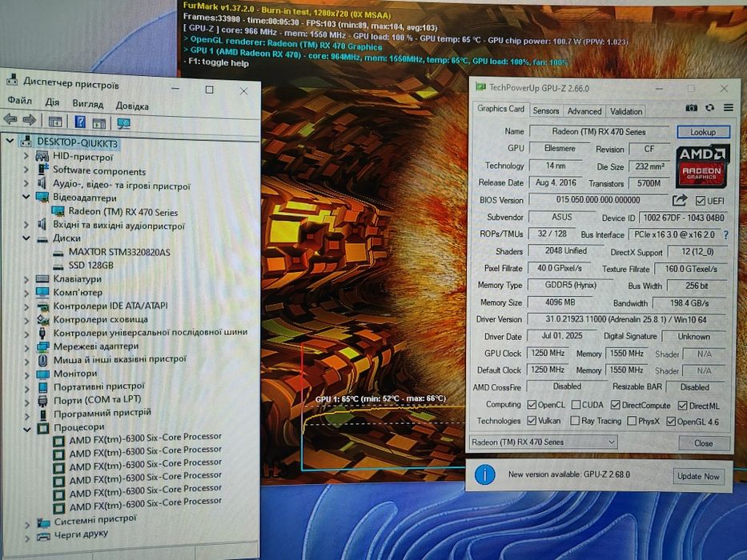Click the Forward arrow in Device Manager toolbar
This screenshot has height=560, width=747.
pos(30,120)
